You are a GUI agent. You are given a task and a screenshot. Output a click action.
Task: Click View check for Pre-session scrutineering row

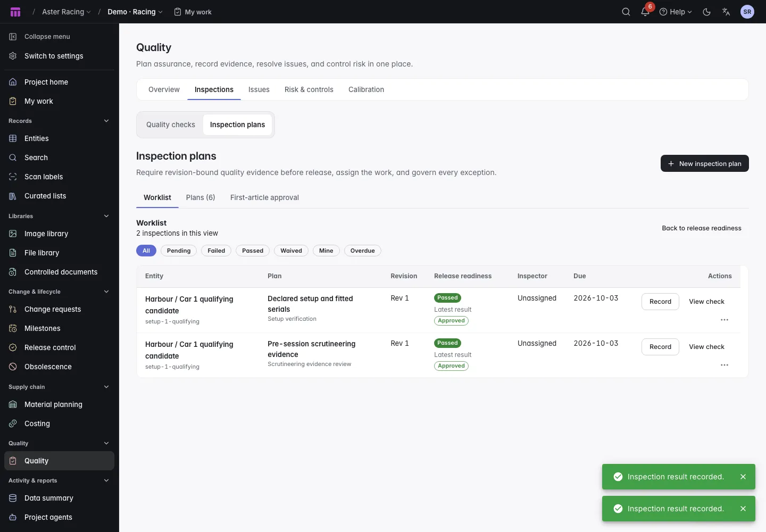pyautogui.click(x=706, y=347)
